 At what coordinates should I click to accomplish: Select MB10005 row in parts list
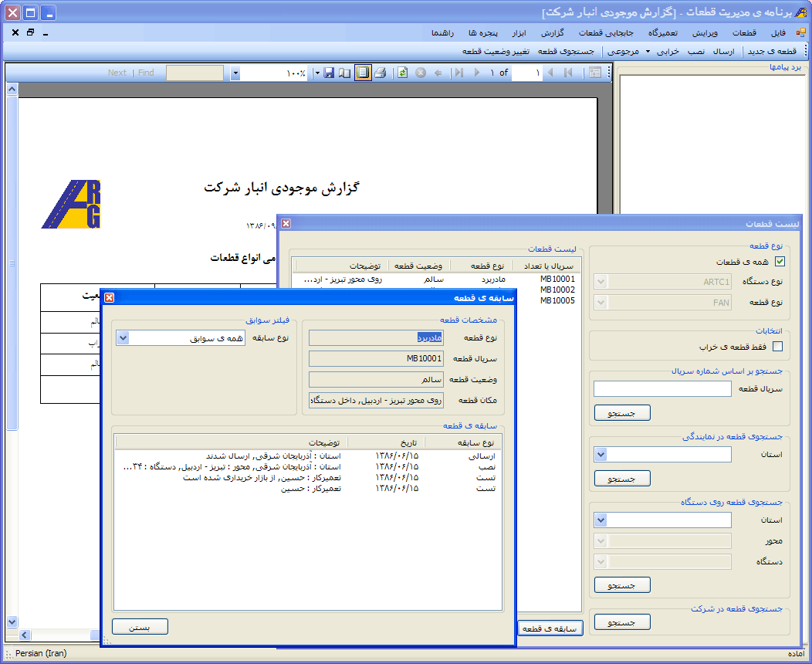[548, 300]
